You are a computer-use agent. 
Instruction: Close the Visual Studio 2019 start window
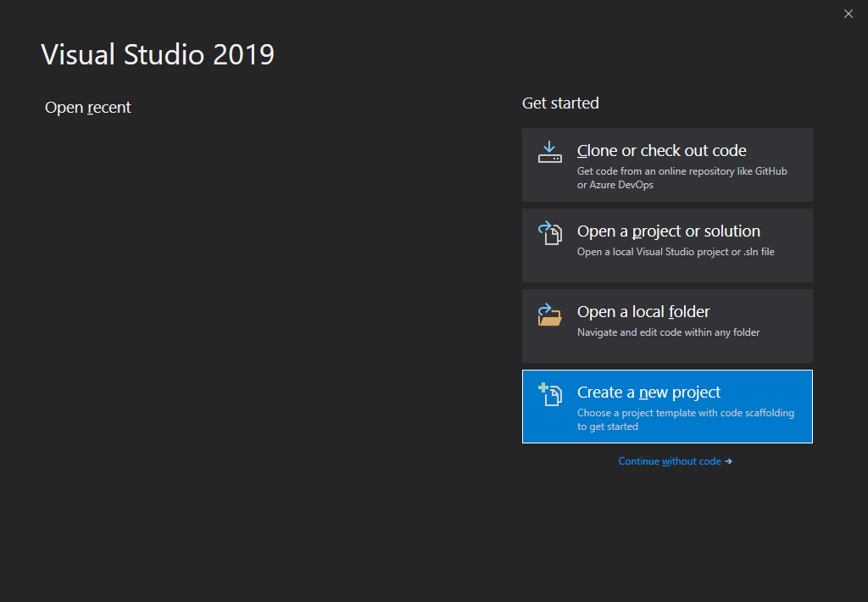(848, 14)
